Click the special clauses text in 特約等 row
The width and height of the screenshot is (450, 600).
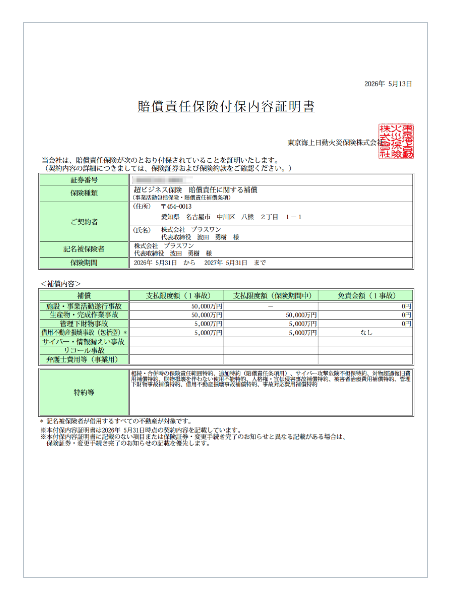271,379
